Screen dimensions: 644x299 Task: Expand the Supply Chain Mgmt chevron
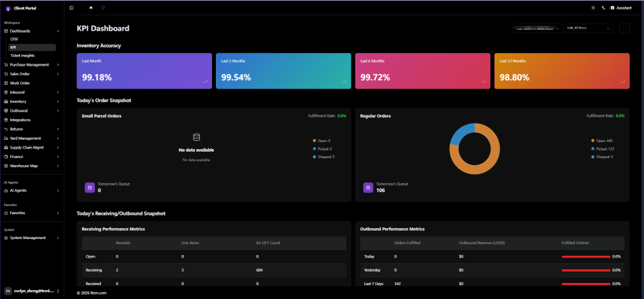point(58,148)
